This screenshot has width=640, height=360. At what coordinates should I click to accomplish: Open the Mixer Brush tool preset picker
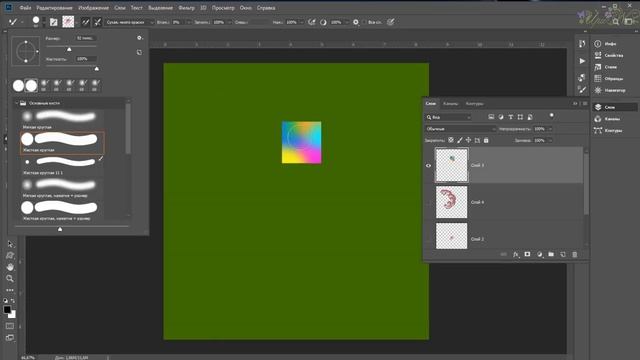click(15, 22)
